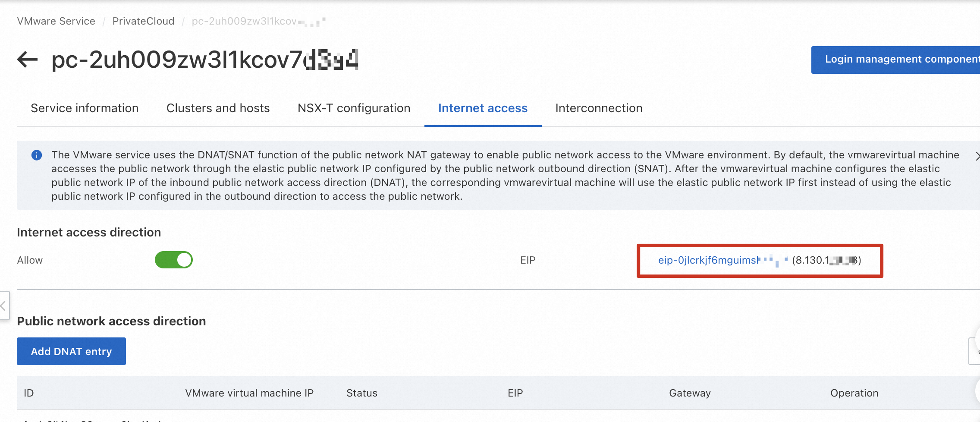Collapse the notice banner using its right chevron
The image size is (980, 422).
point(977,156)
